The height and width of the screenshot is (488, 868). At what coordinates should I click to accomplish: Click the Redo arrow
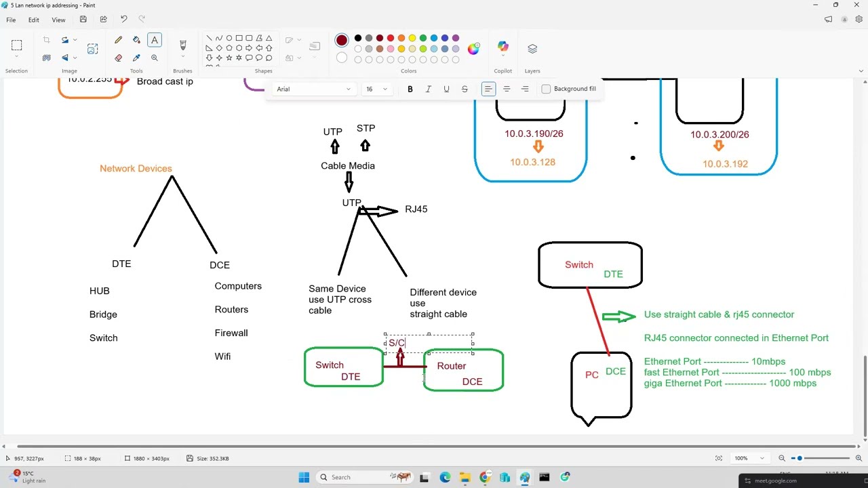click(142, 20)
